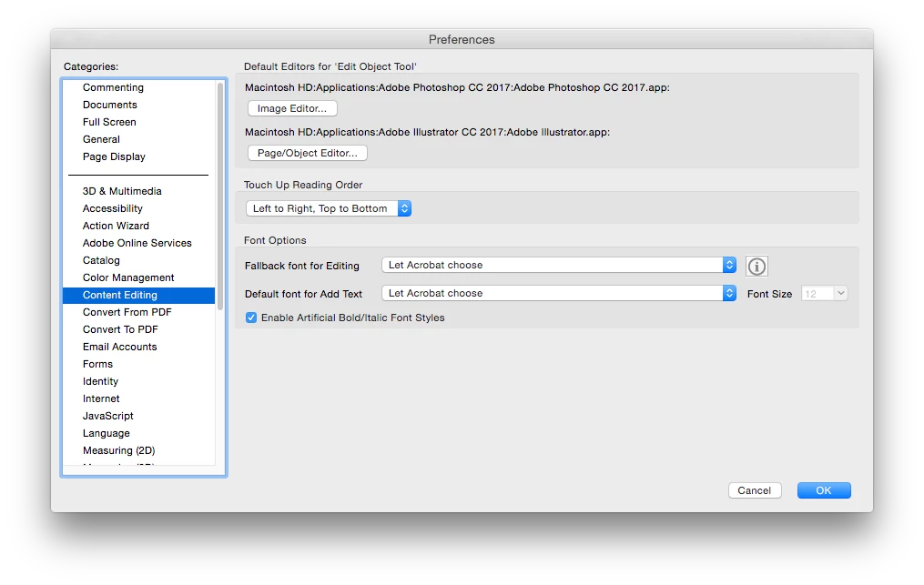924x585 pixels.
Task: Click the Default font for Add Text label
Action: [303, 294]
